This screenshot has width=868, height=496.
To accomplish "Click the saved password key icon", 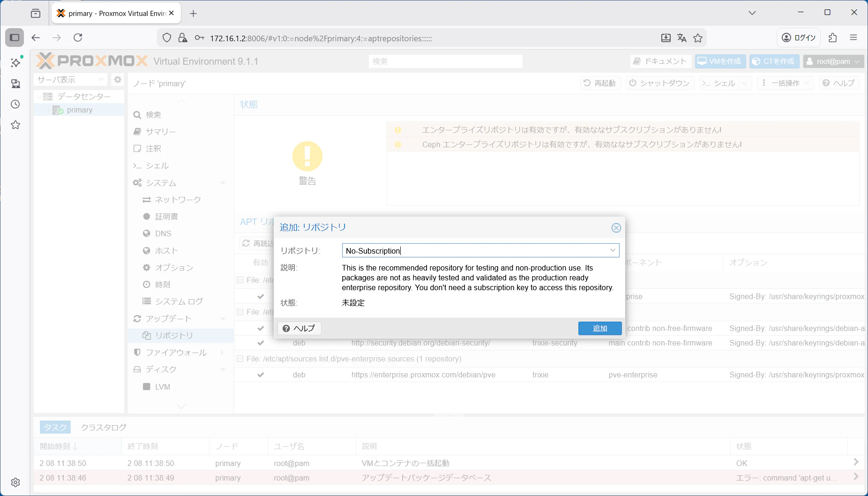I will tap(199, 38).
